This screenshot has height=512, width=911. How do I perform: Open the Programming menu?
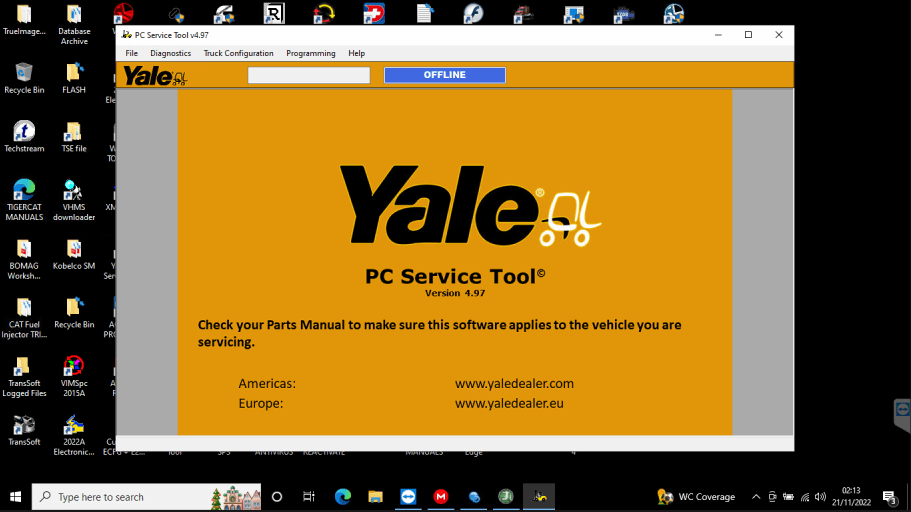[311, 53]
